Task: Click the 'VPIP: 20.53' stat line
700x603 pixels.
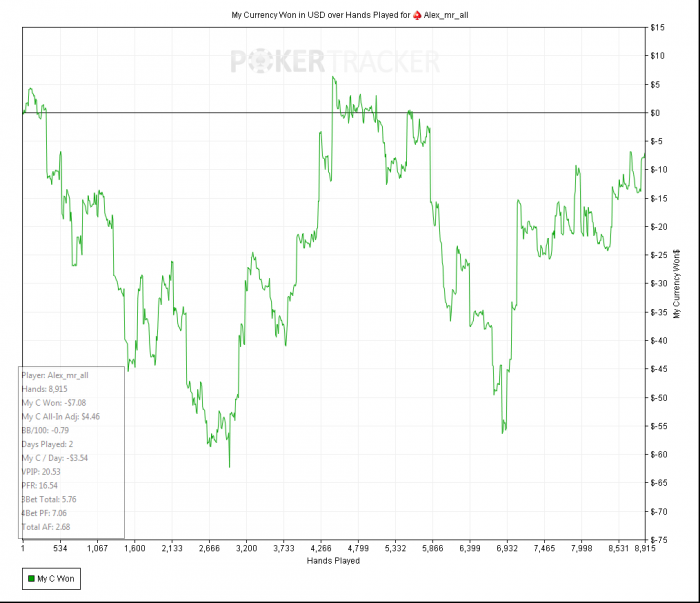Action: click(x=41, y=472)
